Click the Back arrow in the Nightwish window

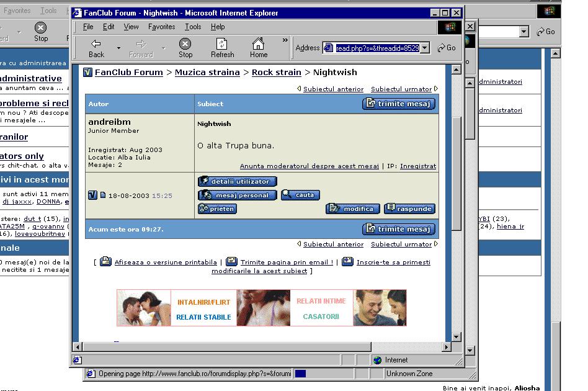[96, 48]
